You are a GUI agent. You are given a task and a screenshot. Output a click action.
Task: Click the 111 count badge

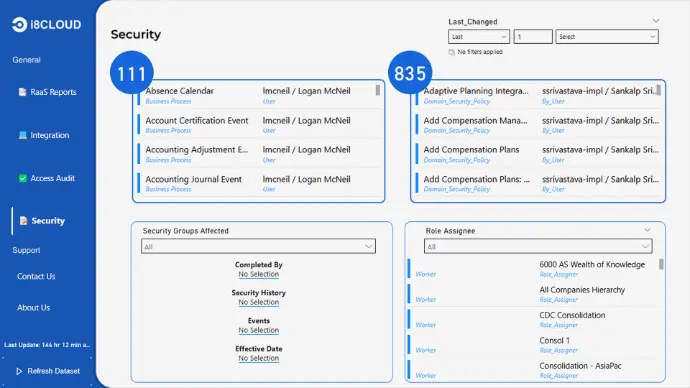pyautogui.click(x=132, y=73)
